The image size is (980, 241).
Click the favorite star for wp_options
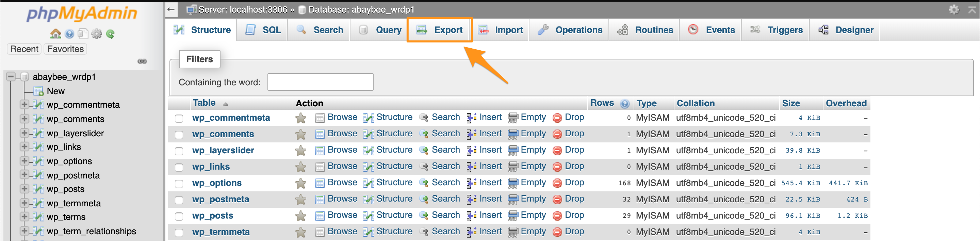300,183
